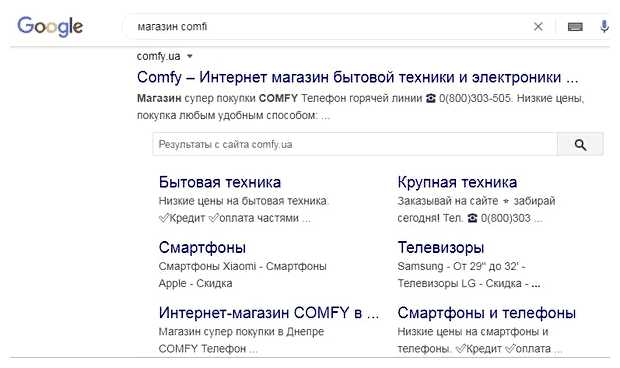Click the comfy.ua URL text
620x368 pixels.
tap(158, 57)
